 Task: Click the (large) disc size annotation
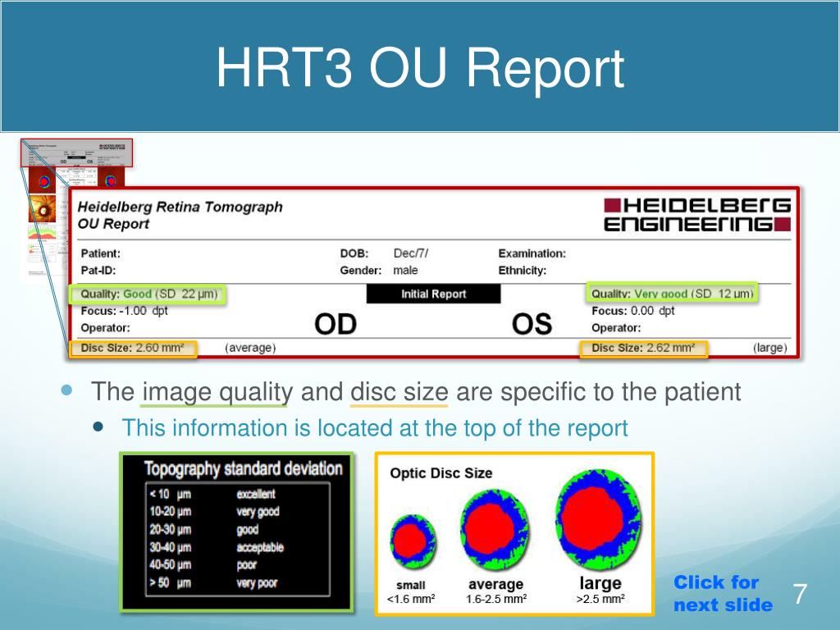point(769,348)
